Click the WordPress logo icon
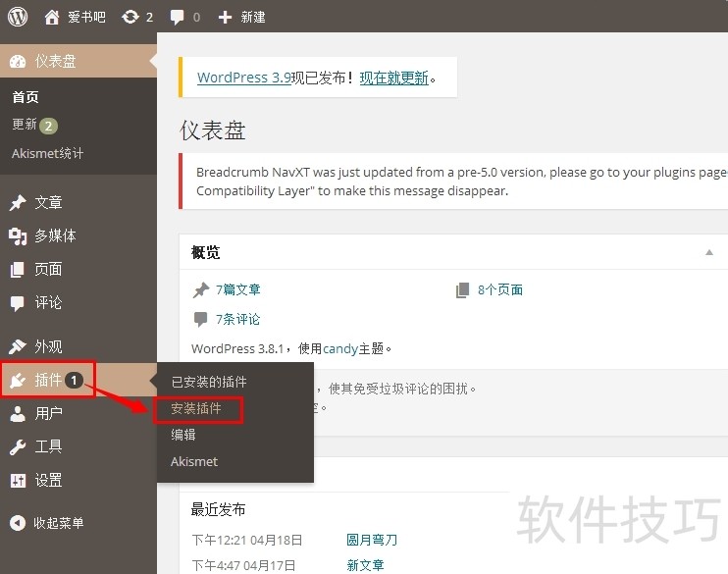The height and width of the screenshot is (574, 728). click(18, 17)
